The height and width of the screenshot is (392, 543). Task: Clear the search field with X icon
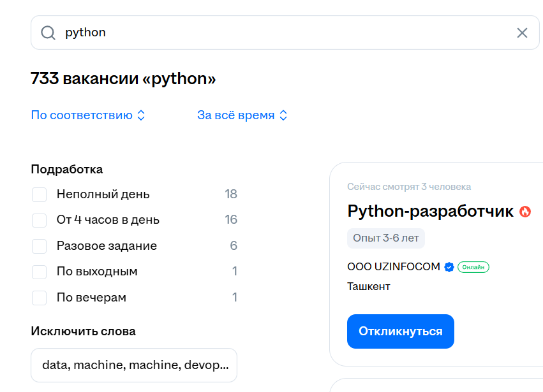coord(522,33)
